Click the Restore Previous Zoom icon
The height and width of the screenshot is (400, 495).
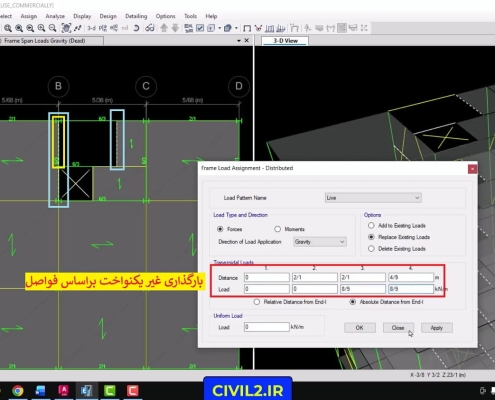click(x=30, y=28)
